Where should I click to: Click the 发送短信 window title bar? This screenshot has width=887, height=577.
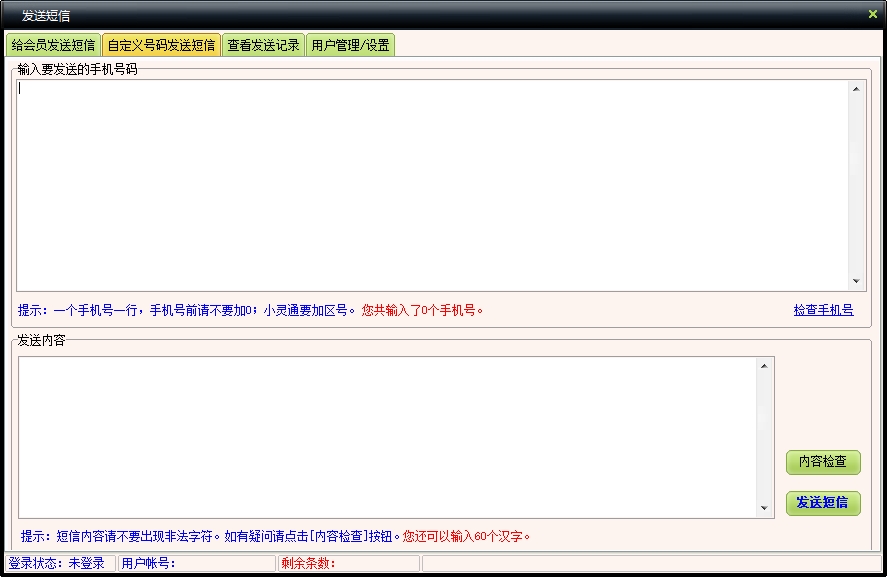click(x=400, y=15)
